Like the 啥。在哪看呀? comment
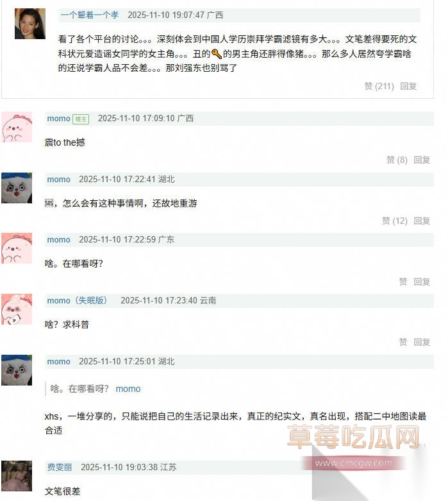Viewport: 448px width, 501px height. [403, 282]
